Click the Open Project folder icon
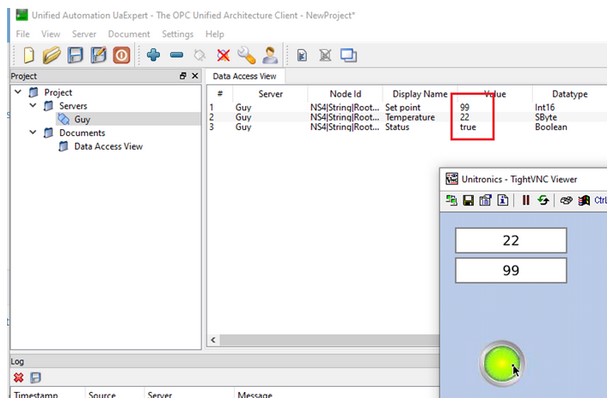This screenshot has width=613, height=414. click(51, 54)
